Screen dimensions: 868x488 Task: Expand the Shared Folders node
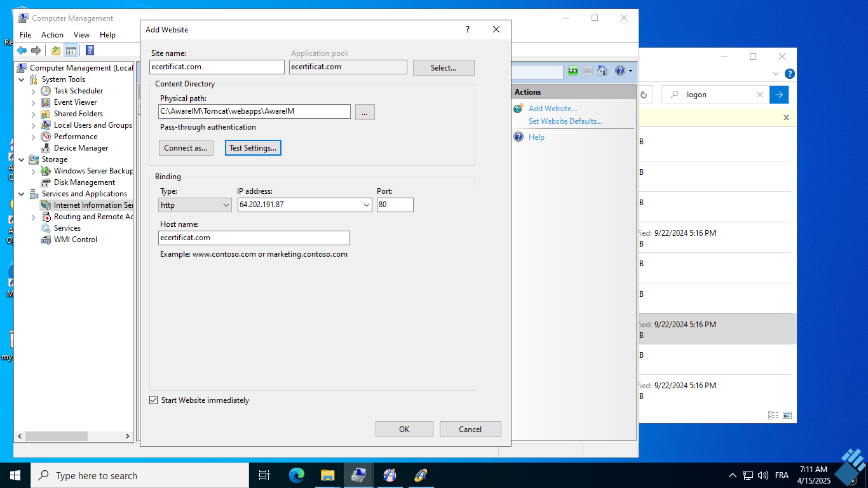34,114
